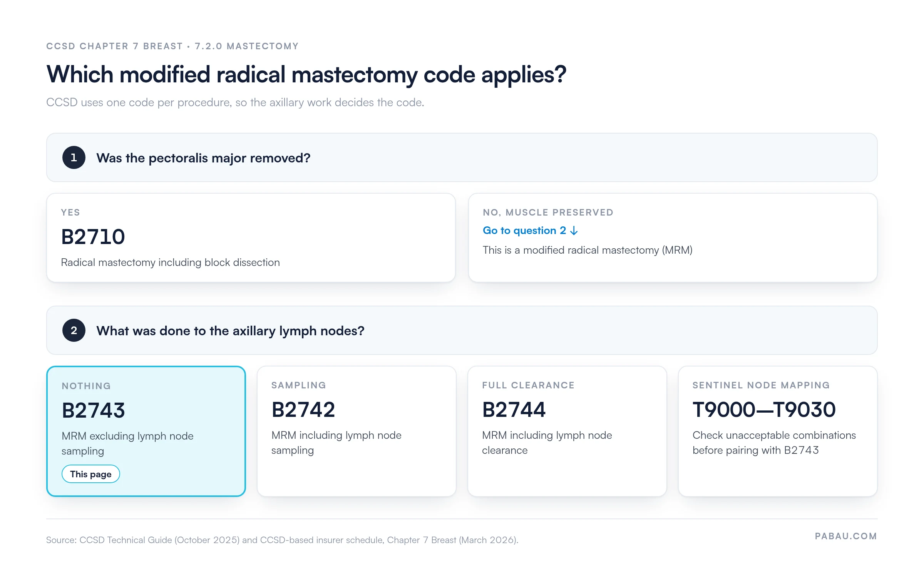This screenshot has height=582, width=924.
Task: Open the Go to question 2 link
Action: click(530, 231)
